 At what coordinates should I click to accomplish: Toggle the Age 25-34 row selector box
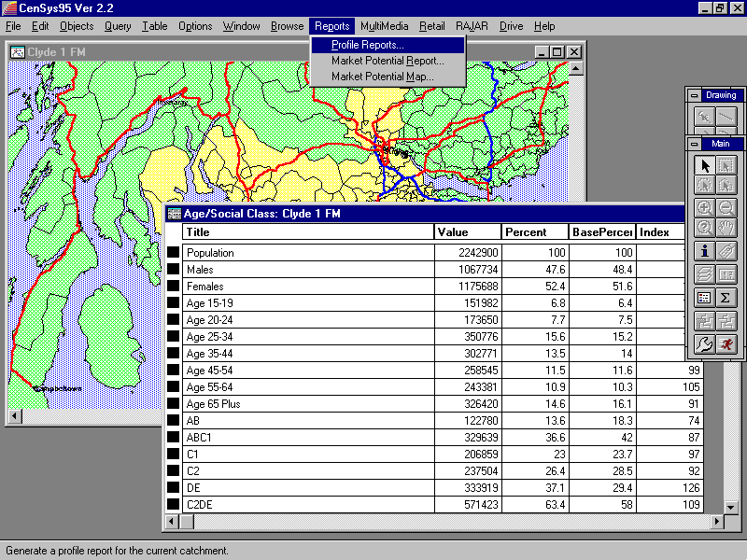[x=173, y=337]
